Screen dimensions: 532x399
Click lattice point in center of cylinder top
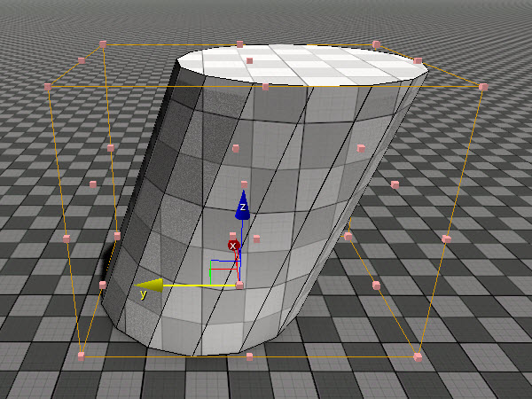click(250, 60)
